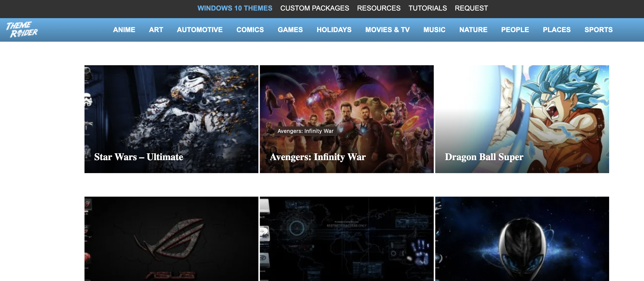Screen dimensions: 644x281
Task: Click the Star Wars – Ultimate title
Action: [139, 157]
